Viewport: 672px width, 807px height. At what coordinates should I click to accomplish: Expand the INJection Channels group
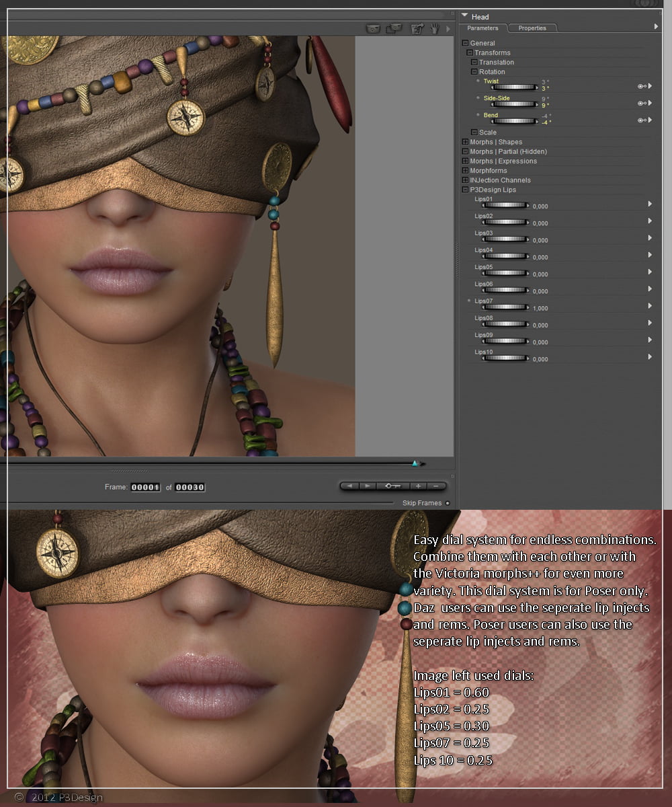click(x=465, y=180)
